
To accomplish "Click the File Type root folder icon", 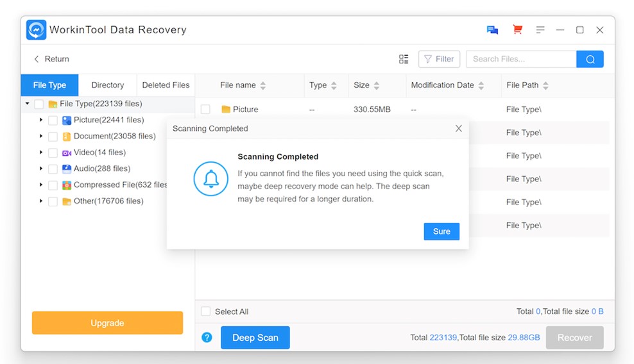I will pos(53,104).
